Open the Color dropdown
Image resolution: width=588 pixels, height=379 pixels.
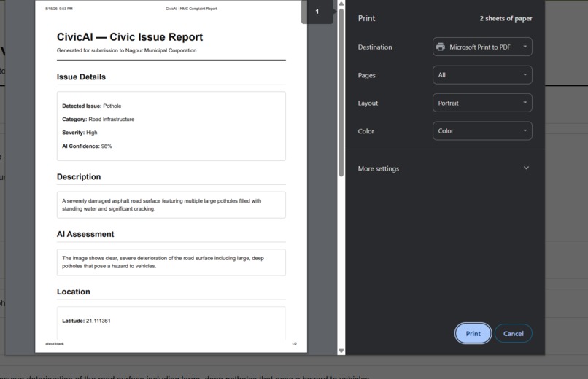[x=482, y=131]
